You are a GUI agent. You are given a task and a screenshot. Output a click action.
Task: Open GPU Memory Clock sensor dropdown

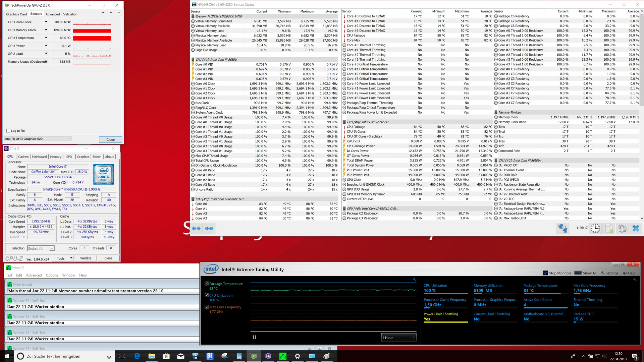tap(46, 30)
